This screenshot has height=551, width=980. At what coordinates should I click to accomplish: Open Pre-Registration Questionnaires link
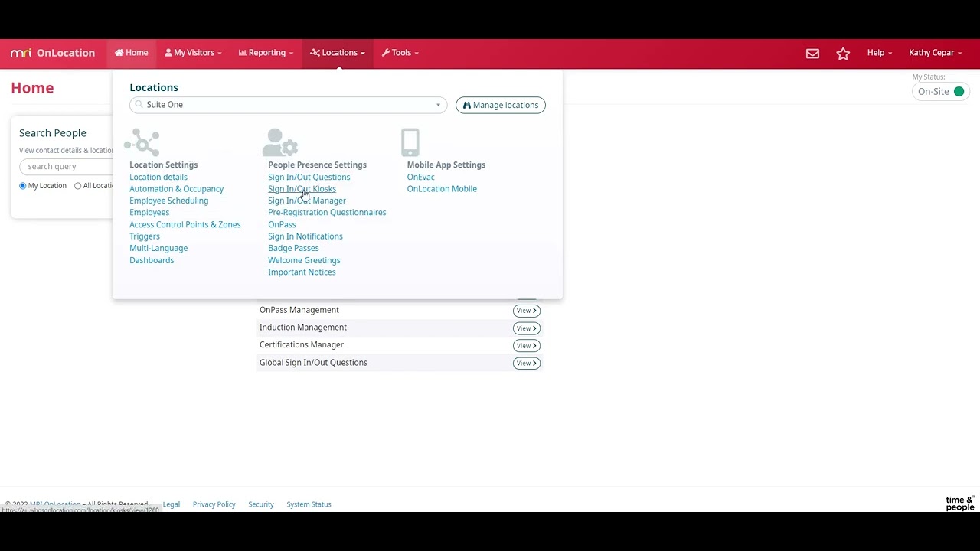click(x=327, y=213)
